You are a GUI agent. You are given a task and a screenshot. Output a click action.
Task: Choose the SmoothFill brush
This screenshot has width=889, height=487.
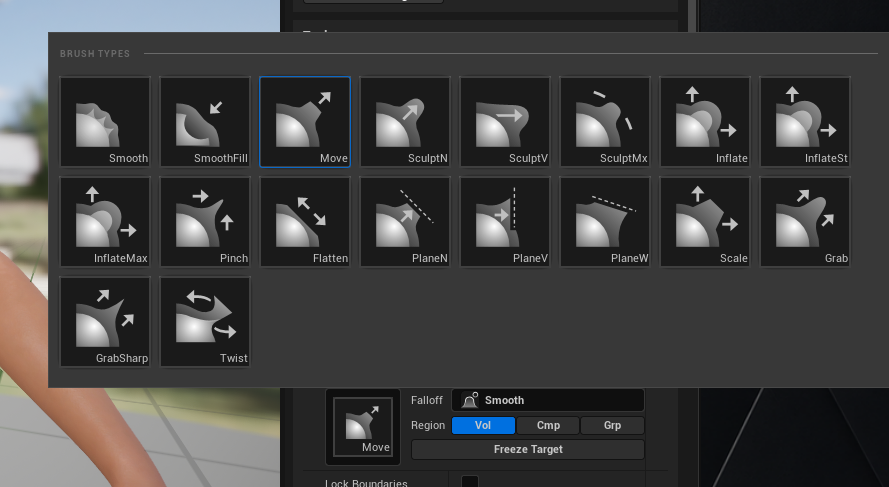tap(205, 122)
